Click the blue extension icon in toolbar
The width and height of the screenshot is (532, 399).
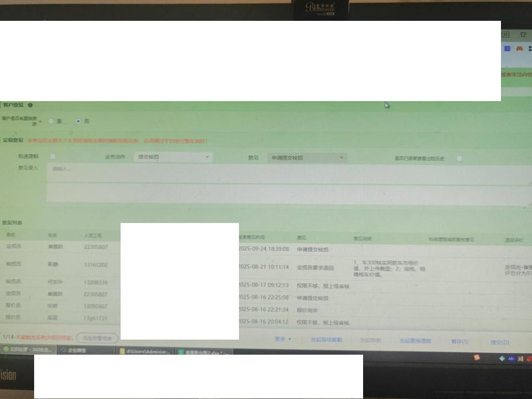(x=507, y=48)
